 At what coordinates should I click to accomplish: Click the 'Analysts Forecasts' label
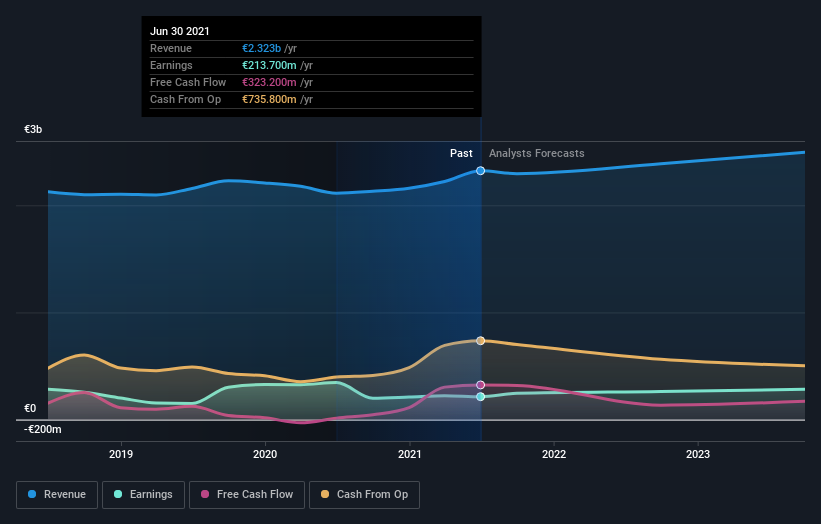click(537, 153)
